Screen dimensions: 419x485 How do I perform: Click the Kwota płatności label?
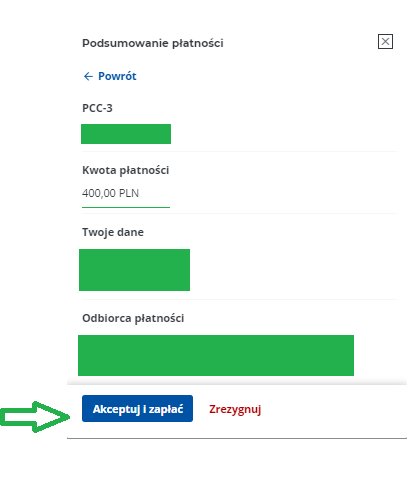pos(125,170)
